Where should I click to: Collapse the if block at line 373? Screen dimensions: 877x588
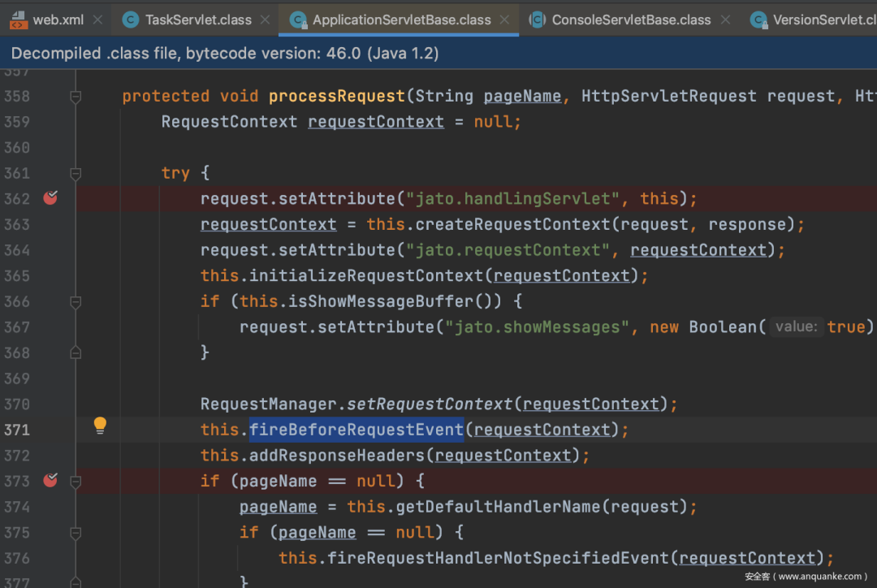coord(76,482)
